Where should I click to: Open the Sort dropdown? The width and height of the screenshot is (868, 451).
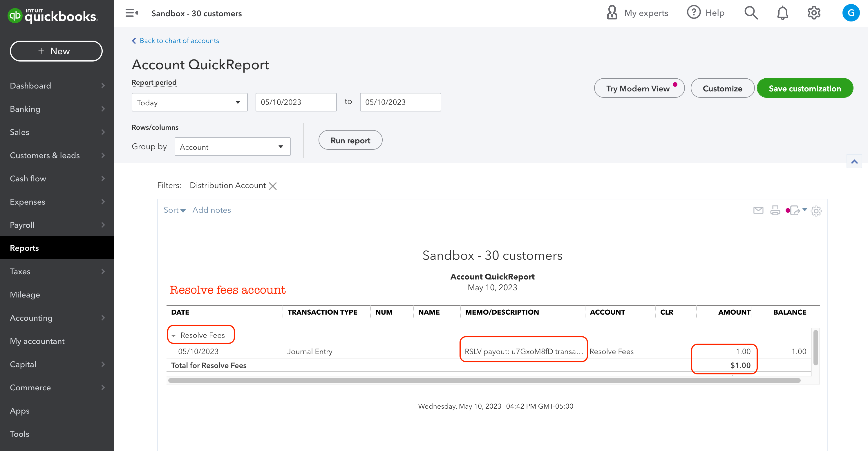point(174,210)
